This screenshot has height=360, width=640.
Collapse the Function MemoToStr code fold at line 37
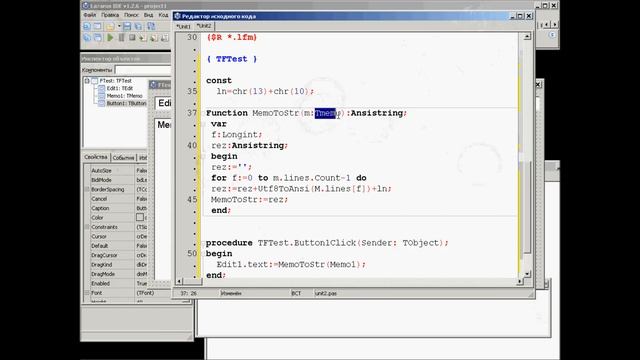coord(203,113)
